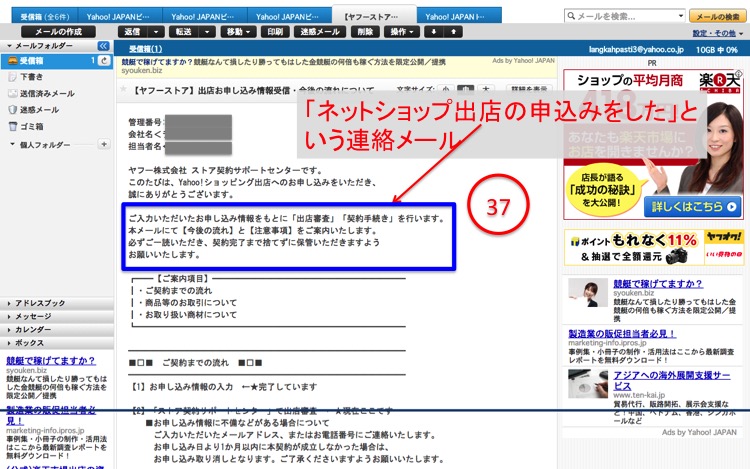Click the 削除 delete button
The height and width of the screenshot is (469, 750).
click(365, 32)
